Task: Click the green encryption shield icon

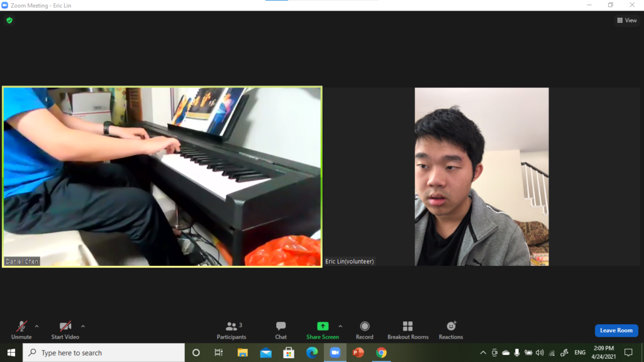Action: coord(9,20)
